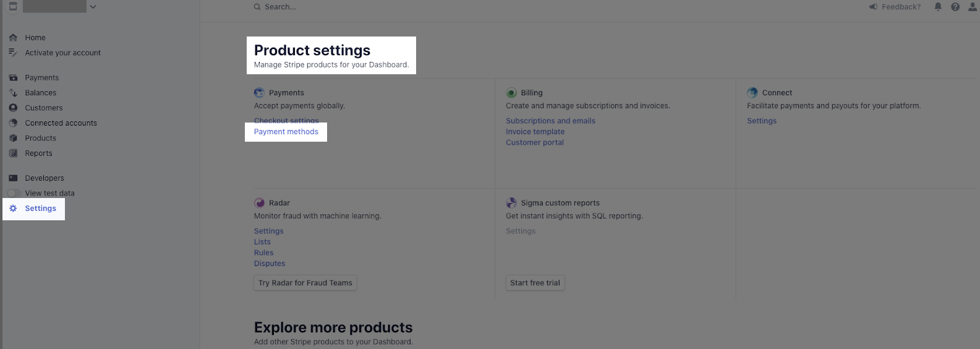Open the Customer portal link
Screen dimensions: 980x349
click(535, 142)
